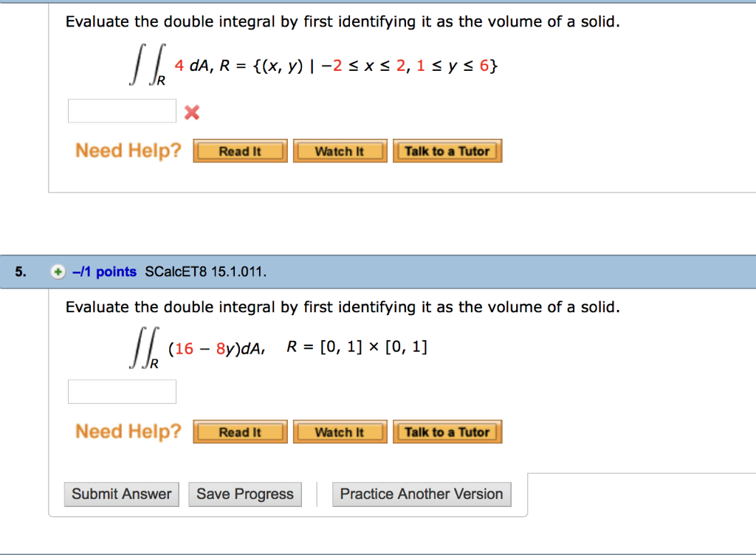This screenshot has height=555, width=756.
Task: Click the red X incorrect answer mark
Action: coord(190,111)
